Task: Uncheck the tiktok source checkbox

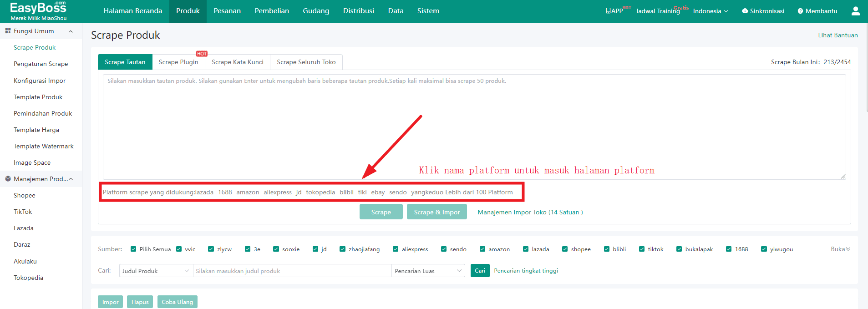Action: [x=642, y=249]
